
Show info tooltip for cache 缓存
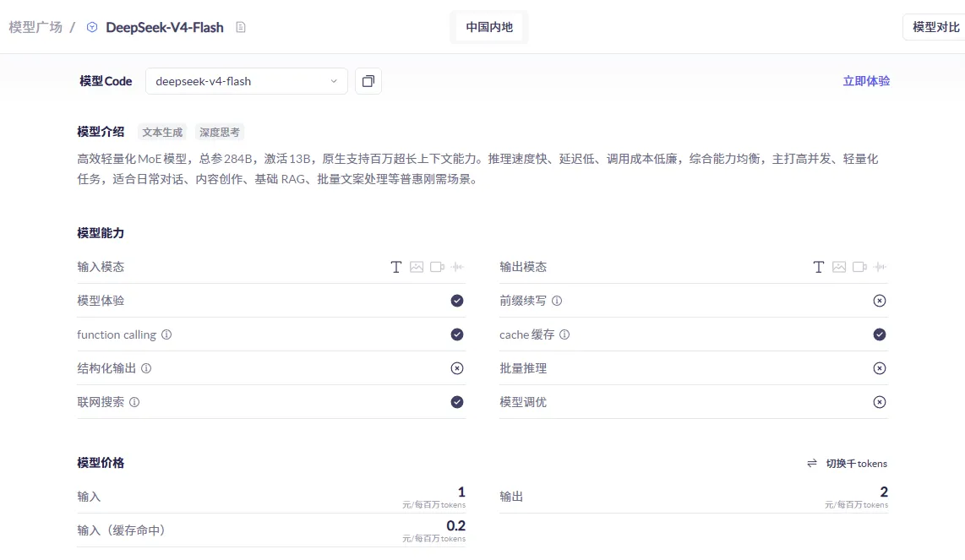(x=564, y=334)
